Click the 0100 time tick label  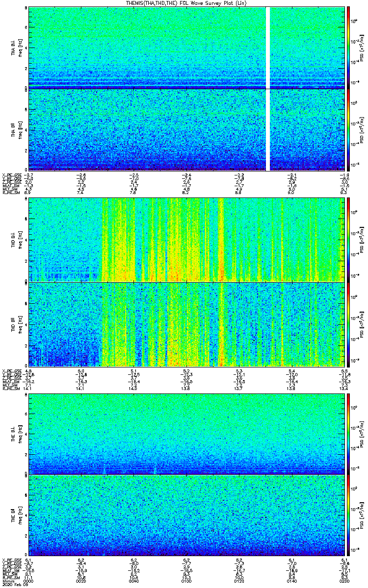click(x=186, y=581)
